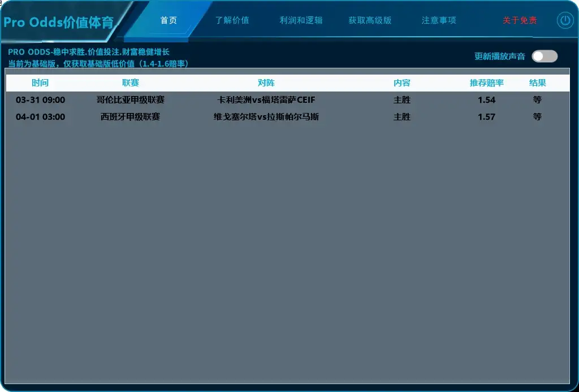Open the 获取高级版 page

pyautogui.click(x=370, y=19)
